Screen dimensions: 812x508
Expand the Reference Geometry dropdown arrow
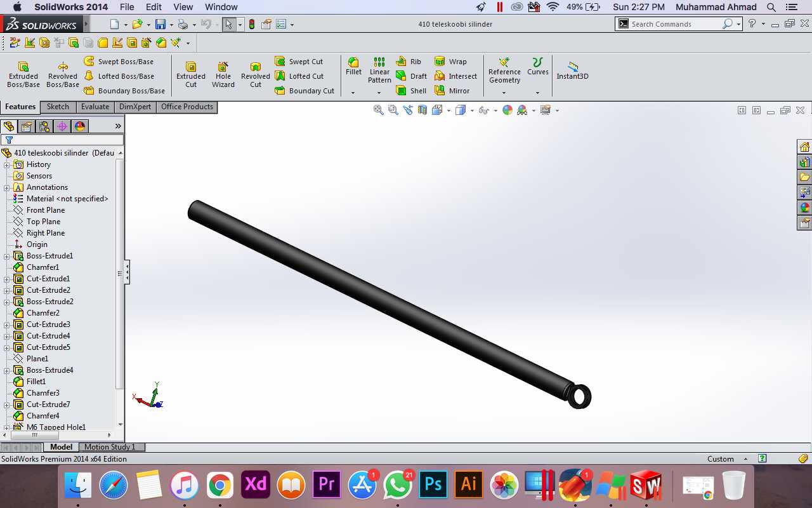[504, 93]
